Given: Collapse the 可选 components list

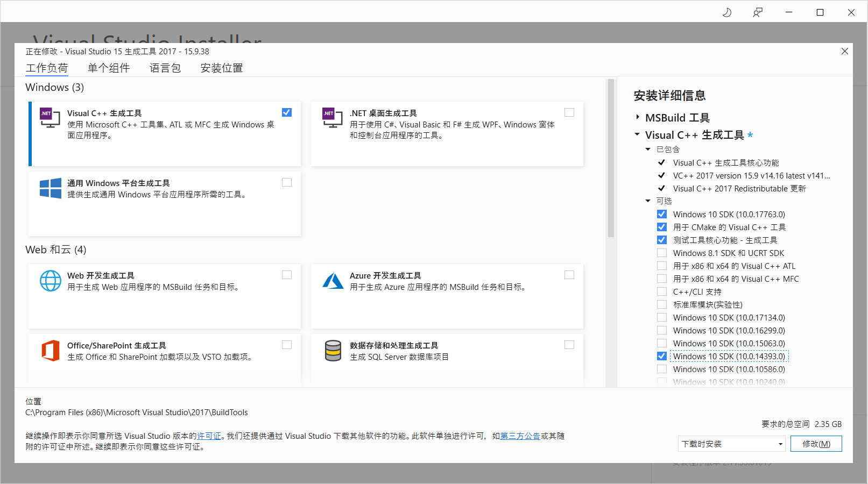Looking at the screenshot, I should pos(648,201).
